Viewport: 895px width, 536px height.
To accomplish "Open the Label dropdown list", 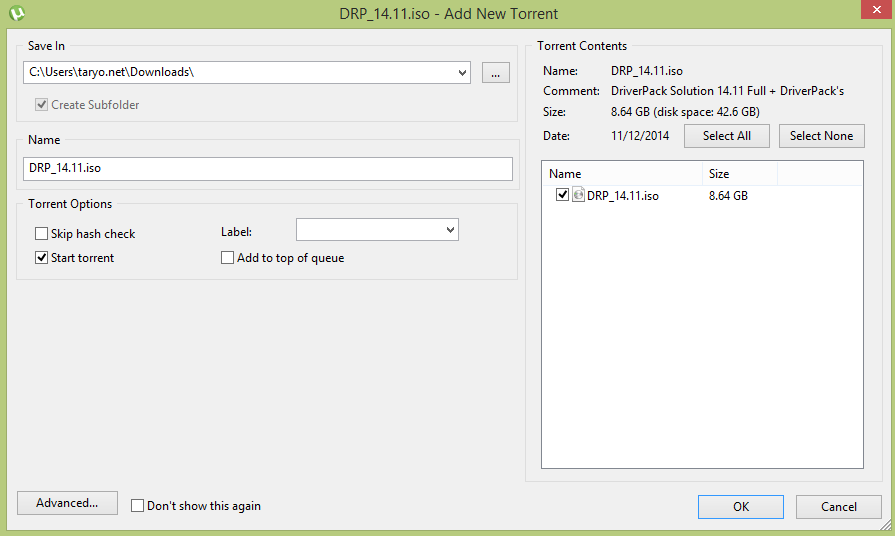I will [x=450, y=229].
